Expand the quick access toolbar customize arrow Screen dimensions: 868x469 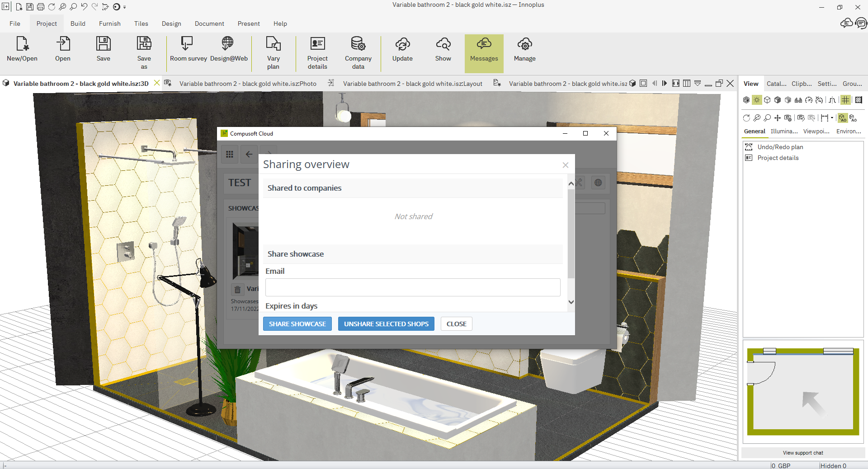click(x=124, y=7)
